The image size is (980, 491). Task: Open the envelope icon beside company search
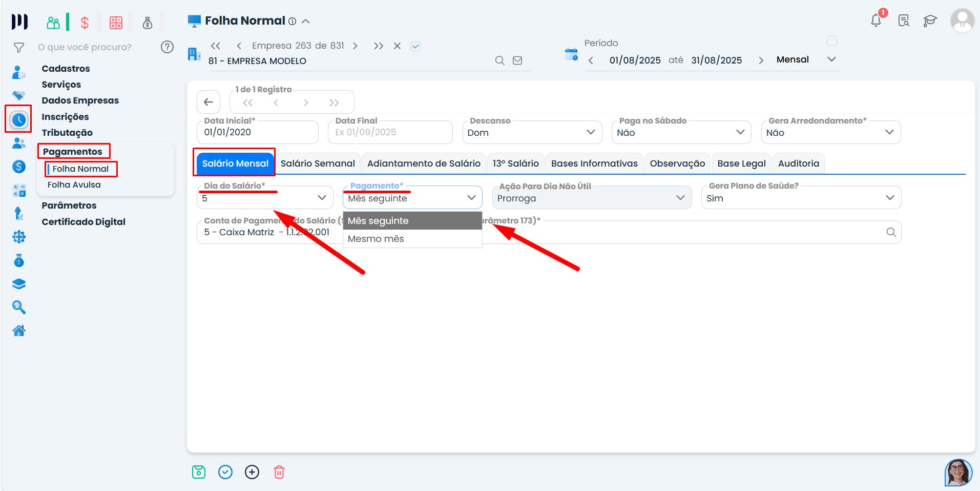coord(517,60)
